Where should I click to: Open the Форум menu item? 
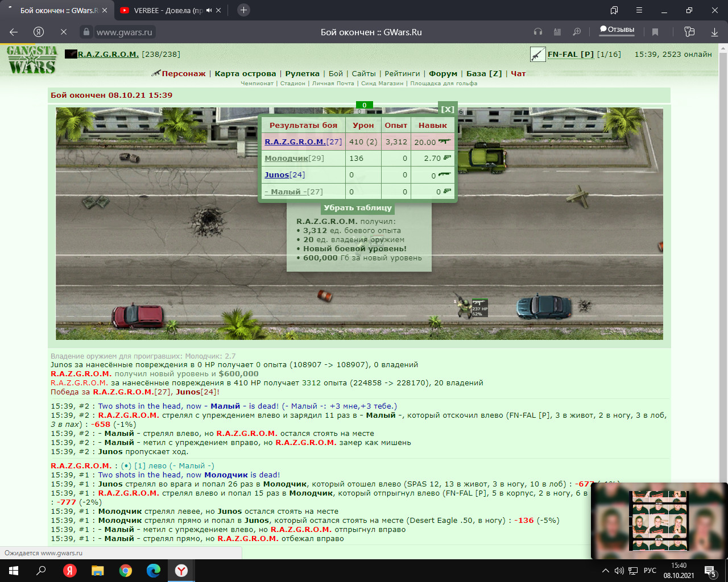tap(443, 73)
